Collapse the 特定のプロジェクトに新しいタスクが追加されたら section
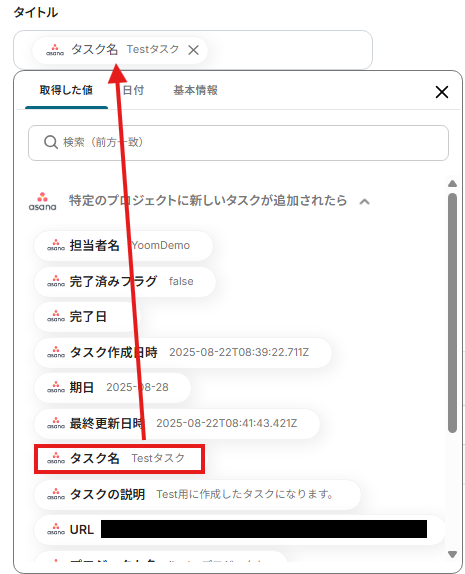This screenshot has width=465, height=574. pos(364,201)
